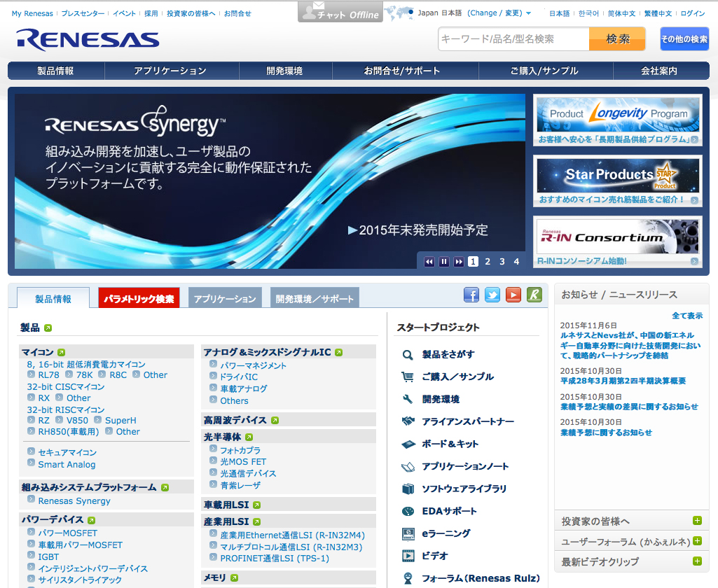Click the EDAサポート icon
This screenshot has height=588, width=718.
coord(408,511)
